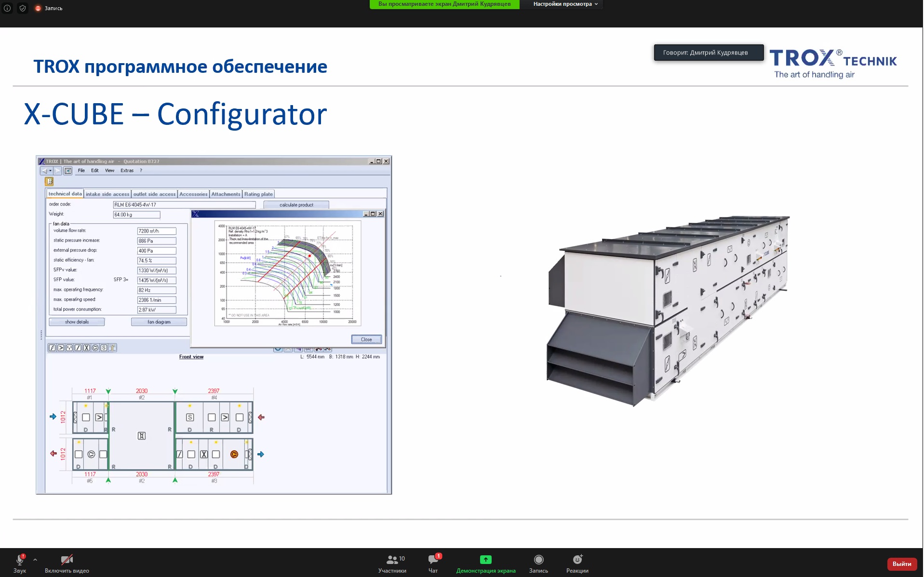Click the Weight field showing 64.00 kg
Image resolution: width=924 pixels, height=577 pixels.
pos(136,215)
